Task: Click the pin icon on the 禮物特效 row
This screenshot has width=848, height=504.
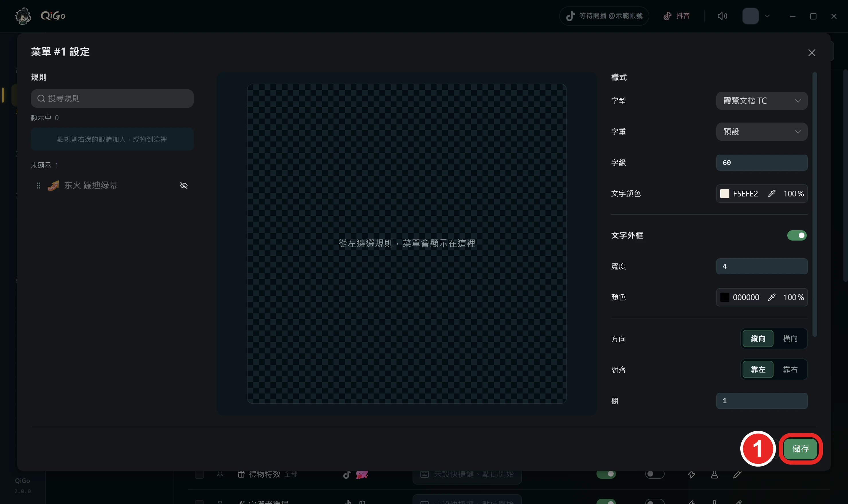Action: click(220, 474)
